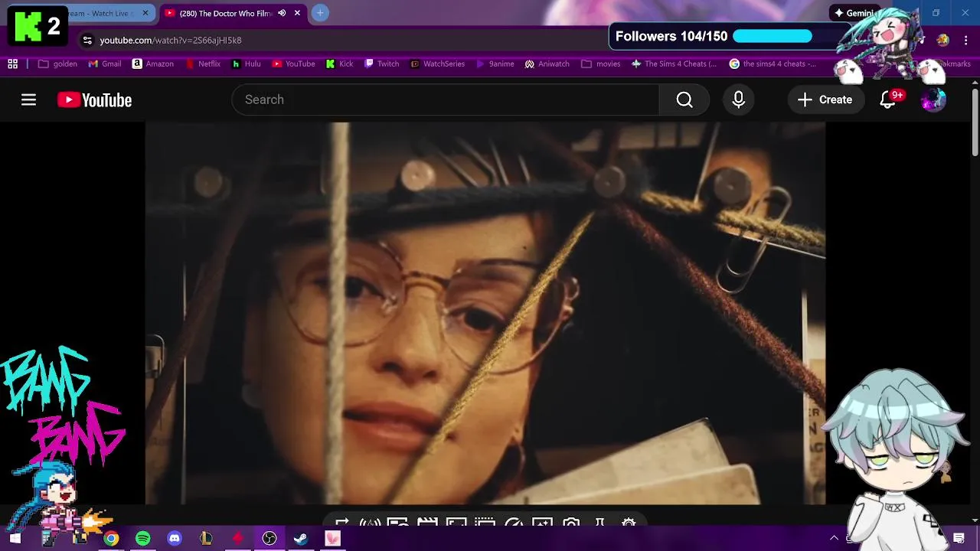This screenshot has height=551, width=980.
Task: Open the pink app taskbar icon
Action: click(x=332, y=539)
